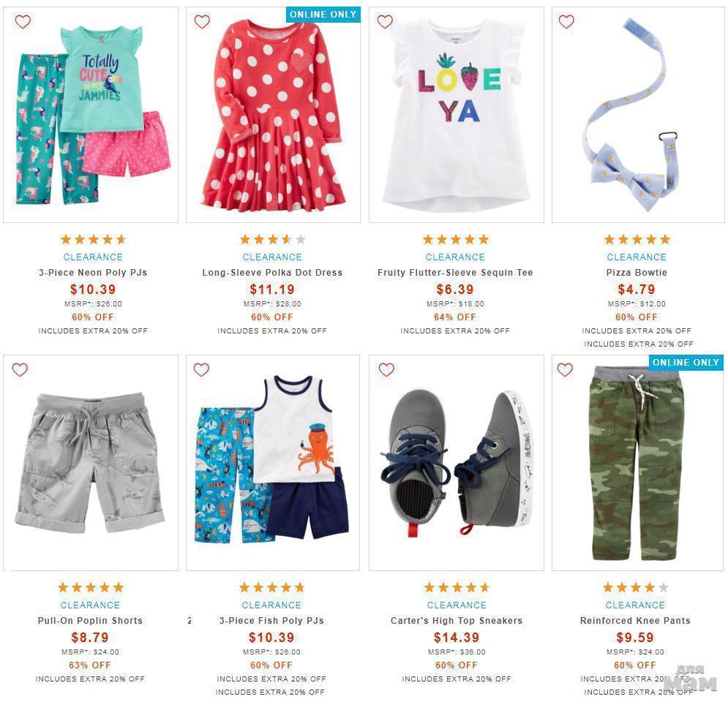This screenshot has height=702, width=728.
Task: Open Carter's High Top Sneakers title link
Action: pos(457,621)
